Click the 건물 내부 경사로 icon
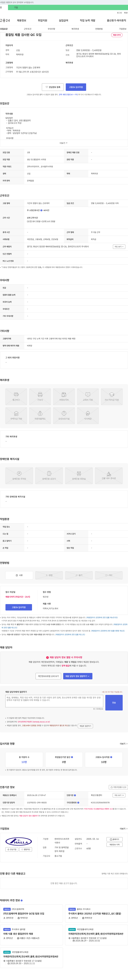The height and width of the screenshot is (980, 128). pos(109,476)
